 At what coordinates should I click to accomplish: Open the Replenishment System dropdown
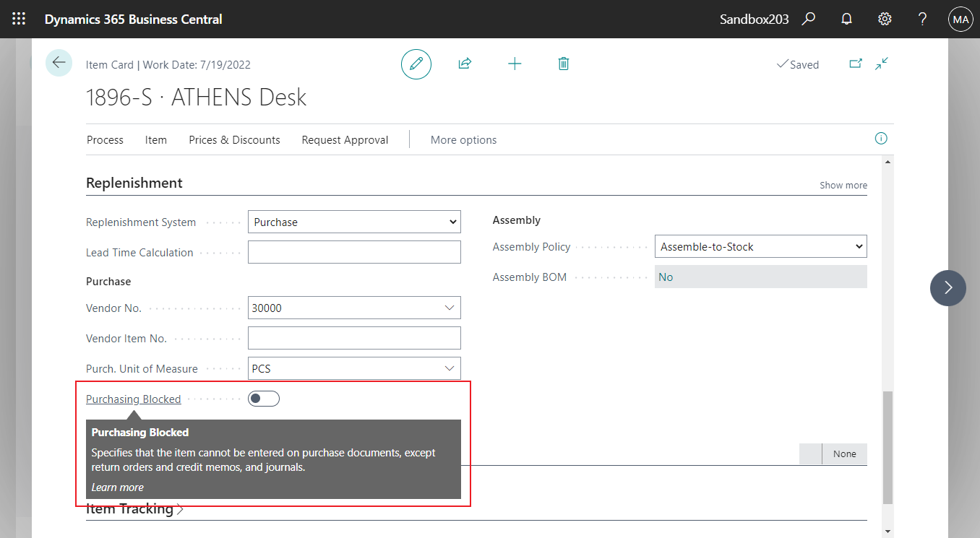point(452,222)
